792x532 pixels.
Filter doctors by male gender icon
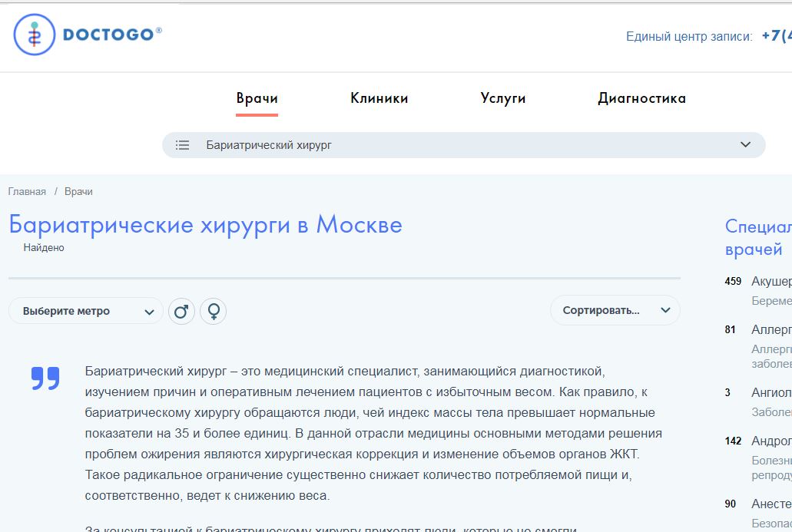(181, 311)
